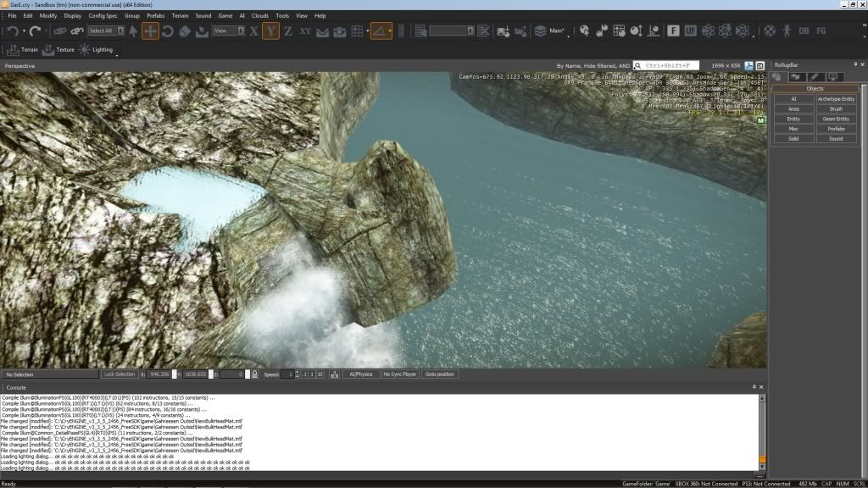Viewport: 868px width, 488px height.
Task: Click the lifebuoy help icon
Action: 770,31
